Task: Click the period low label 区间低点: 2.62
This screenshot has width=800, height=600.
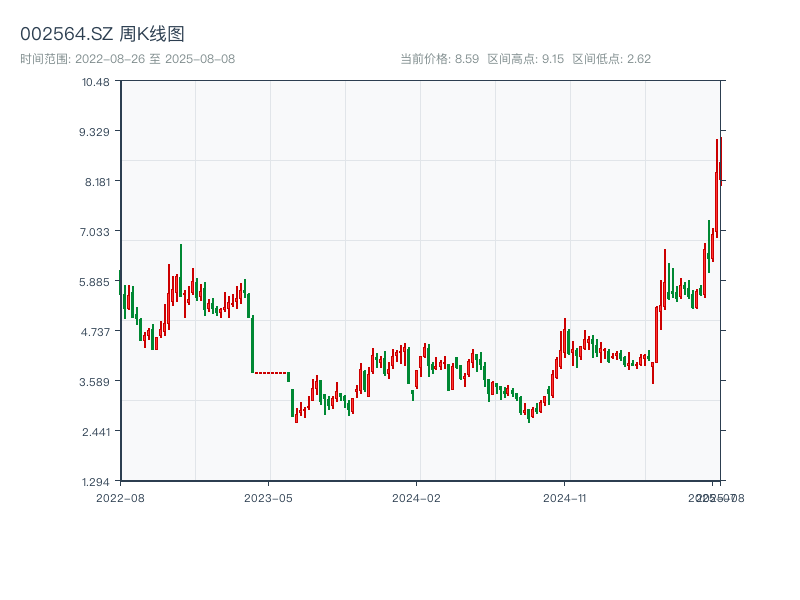Action: point(611,59)
